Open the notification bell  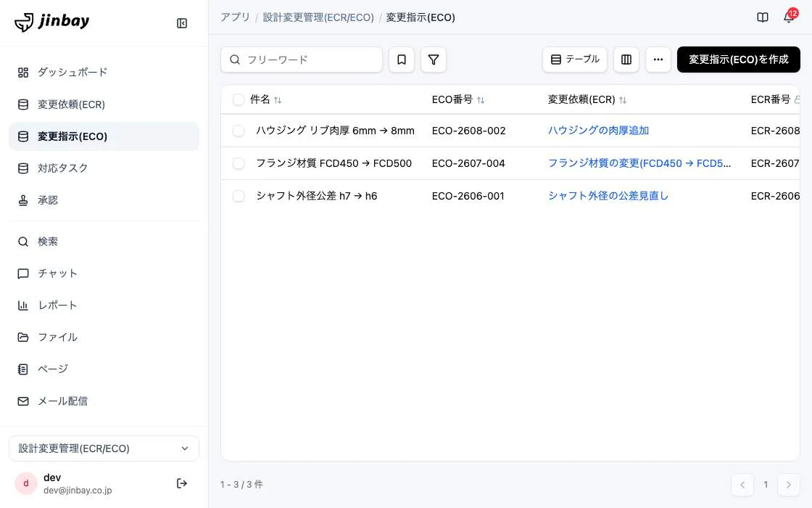pos(789,17)
